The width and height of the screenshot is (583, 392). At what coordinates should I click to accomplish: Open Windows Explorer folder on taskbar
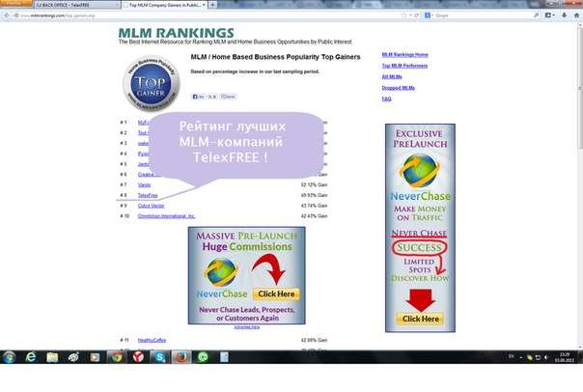click(x=52, y=357)
